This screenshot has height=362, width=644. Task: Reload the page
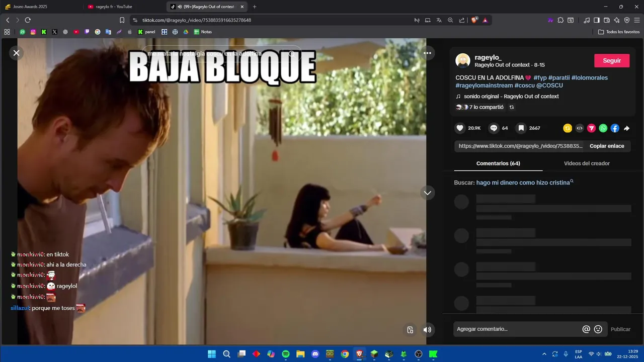[x=28, y=20]
